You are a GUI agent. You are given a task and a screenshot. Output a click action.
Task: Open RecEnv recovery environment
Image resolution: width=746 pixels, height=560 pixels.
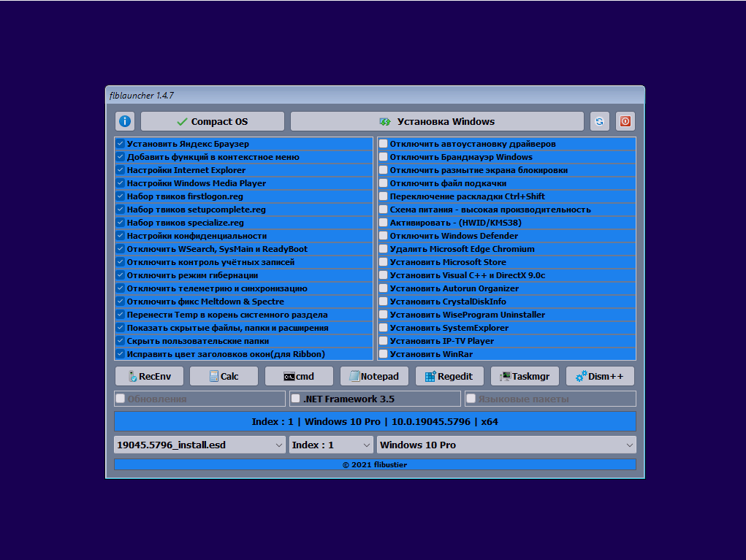tap(149, 376)
